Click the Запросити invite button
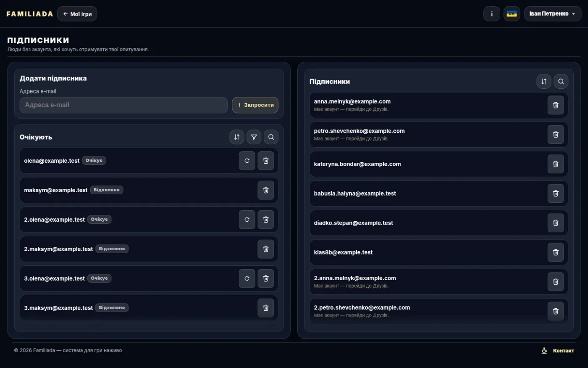This screenshot has width=588, height=368. [x=255, y=105]
